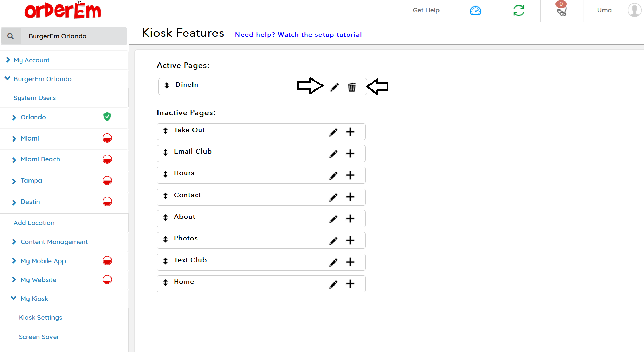The image size is (644, 352).
Task: Click the dashboard speedometer icon
Action: 475,11
